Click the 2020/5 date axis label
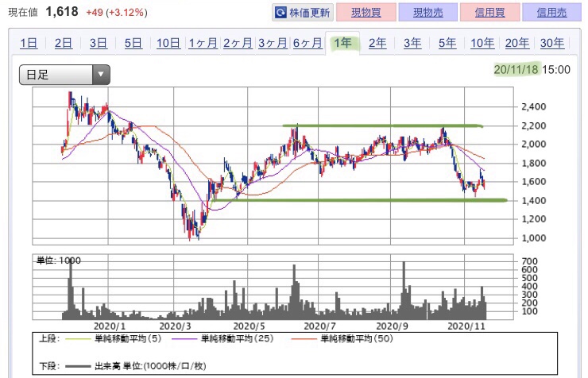Viewport: 588px width, 378px height. pos(249,326)
